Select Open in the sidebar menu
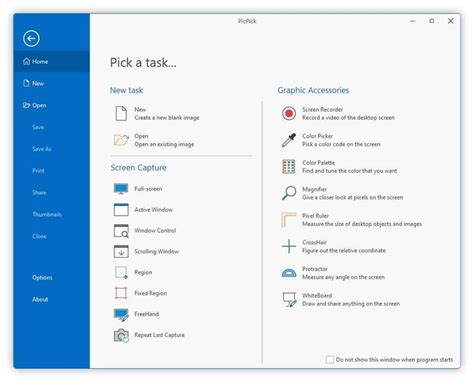The width and height of the screenshot is (474, 382). pos(51,105)
